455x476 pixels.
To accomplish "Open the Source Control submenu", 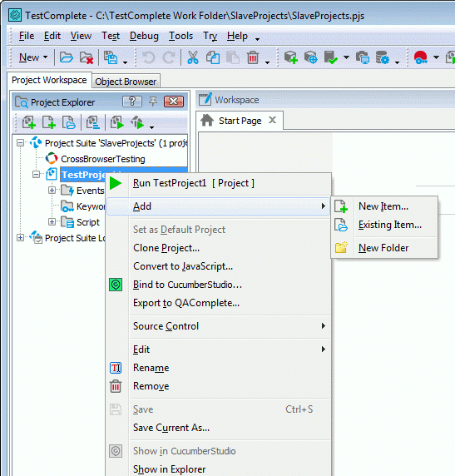I will tap(219, 326).
